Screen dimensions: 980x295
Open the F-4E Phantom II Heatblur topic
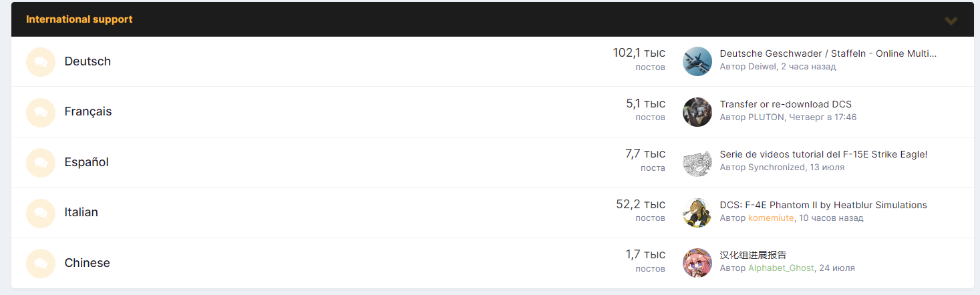[x=823, y=205]
